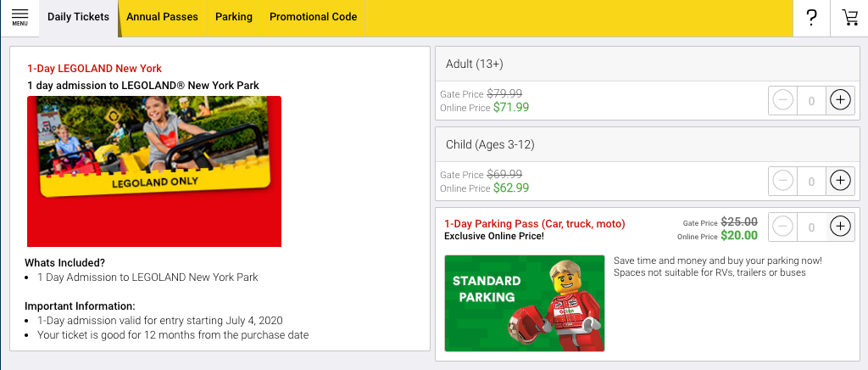Click the question mark help icon

811,18
